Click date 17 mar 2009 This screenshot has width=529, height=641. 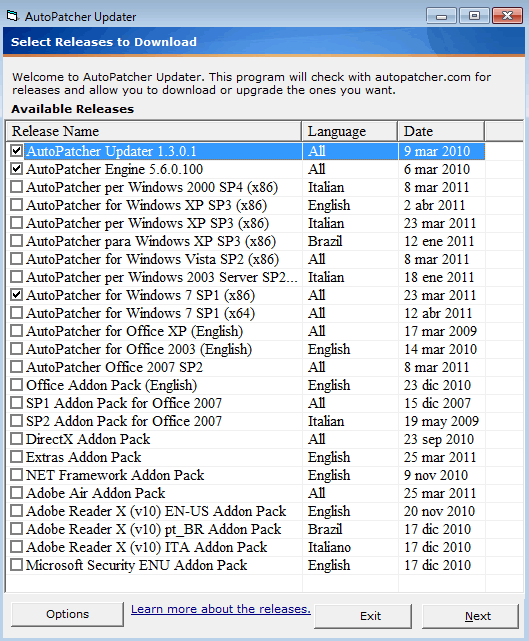(440, 331)
